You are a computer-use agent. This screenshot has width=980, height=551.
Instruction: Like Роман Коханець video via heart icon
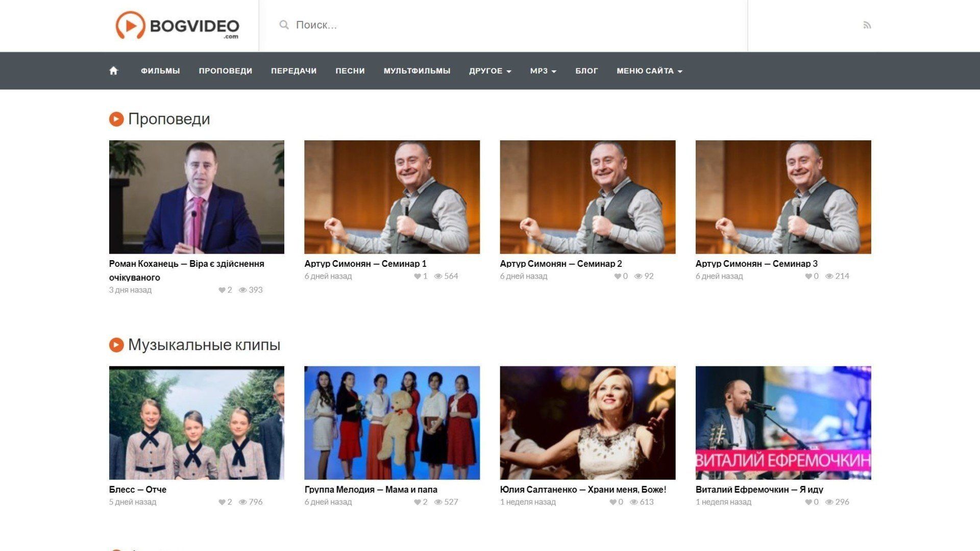point(222,290)
